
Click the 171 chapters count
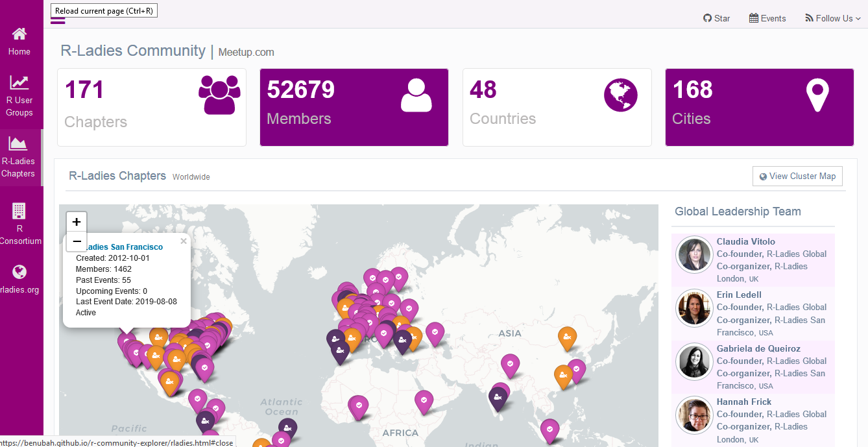[84, 90]
